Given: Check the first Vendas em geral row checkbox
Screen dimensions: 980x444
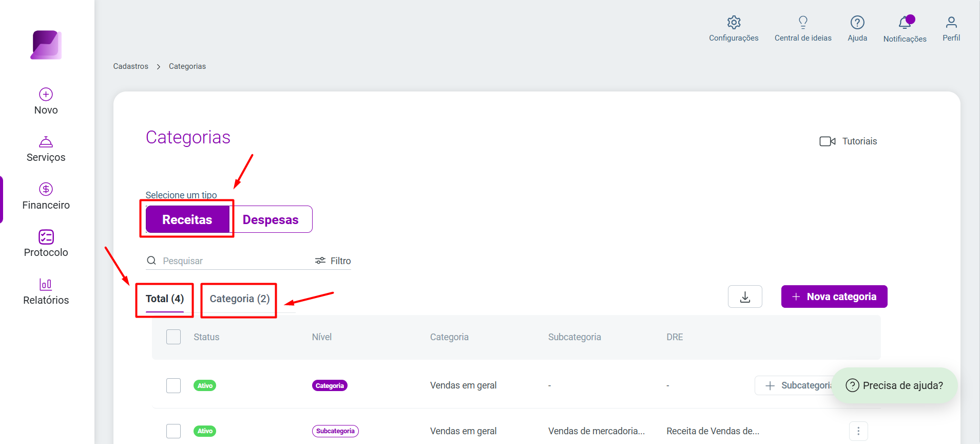Looking at the screenshot, I should (174, 385).
